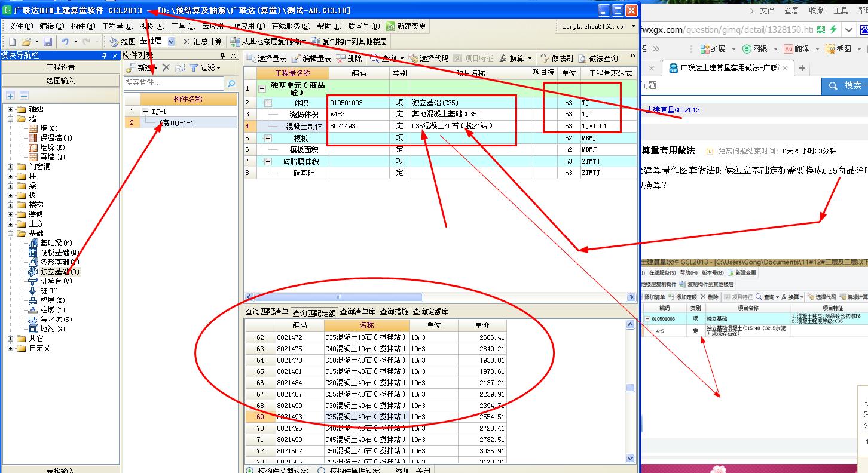Switch to 查询清单库 tab
The image size is (868, 473).
tap(357, 312)
